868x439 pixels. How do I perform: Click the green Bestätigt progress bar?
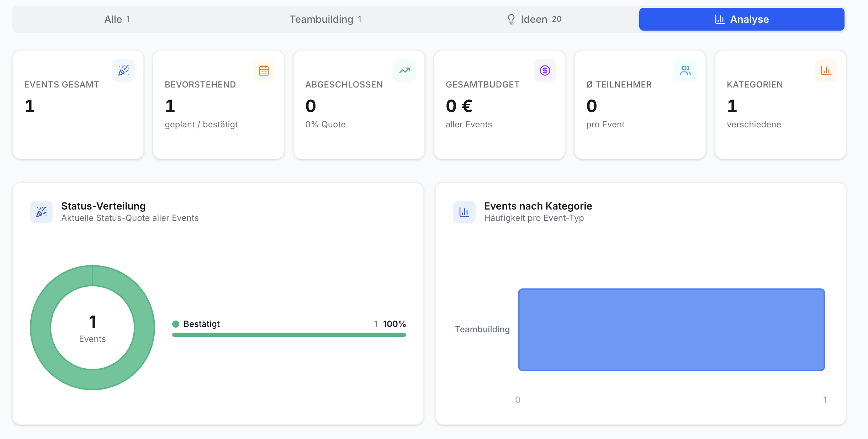click(289, 335)
